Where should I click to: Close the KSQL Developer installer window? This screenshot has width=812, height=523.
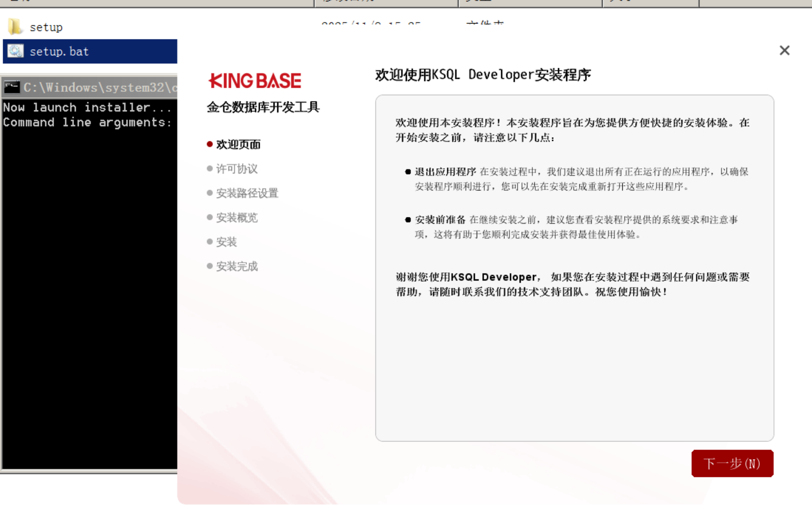pos(784,50)
